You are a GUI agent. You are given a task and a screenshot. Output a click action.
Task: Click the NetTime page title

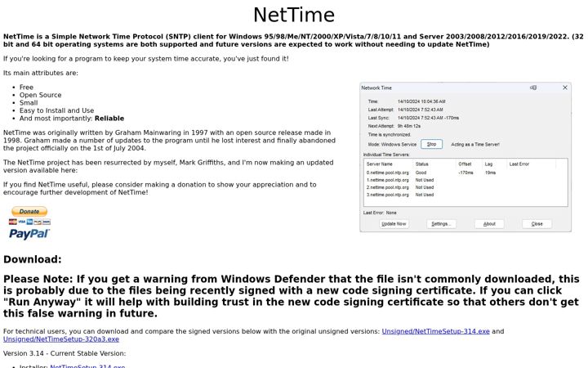pyautogui.click(x=294, y=15)
